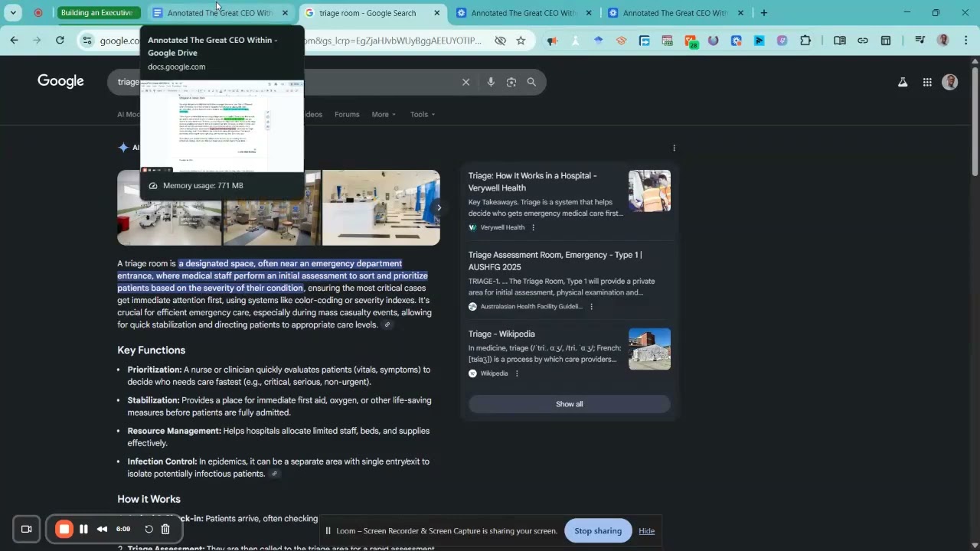
Task: Restart the Loom recording
Action: point(149,529)
